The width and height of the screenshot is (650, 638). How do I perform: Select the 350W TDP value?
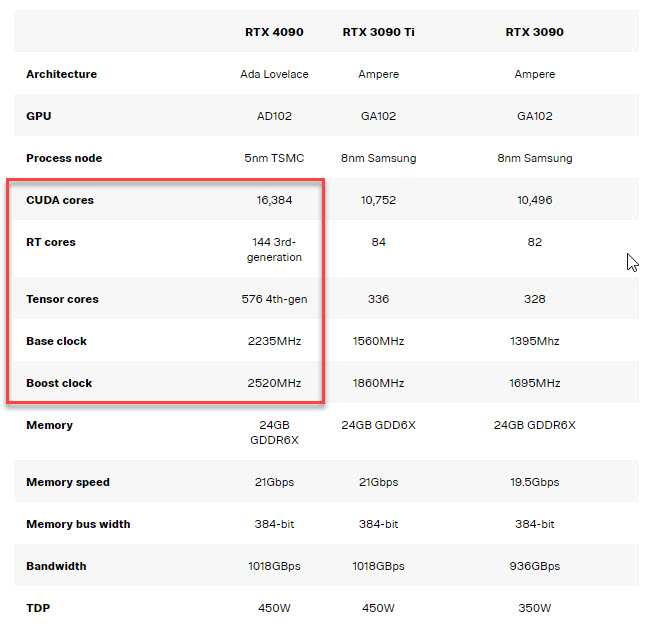pyautogui.click(x=534, y=608)
